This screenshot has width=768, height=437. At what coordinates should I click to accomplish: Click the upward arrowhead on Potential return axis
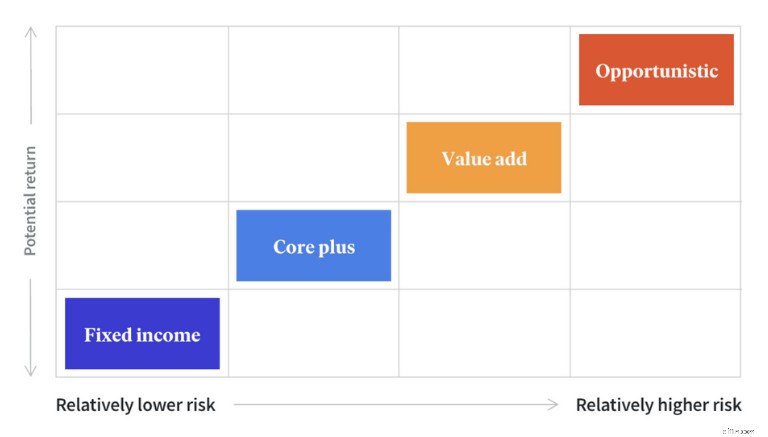31,31
